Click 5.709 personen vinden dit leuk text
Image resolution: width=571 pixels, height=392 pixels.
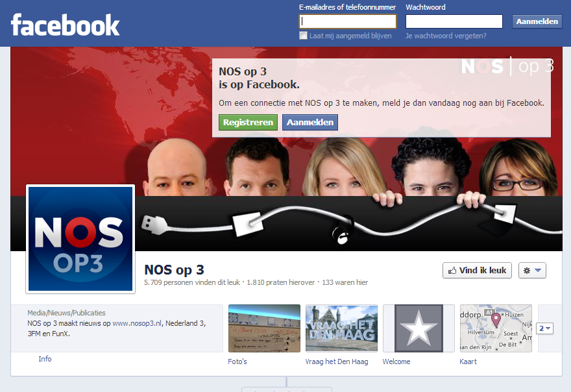click(192, 282)
